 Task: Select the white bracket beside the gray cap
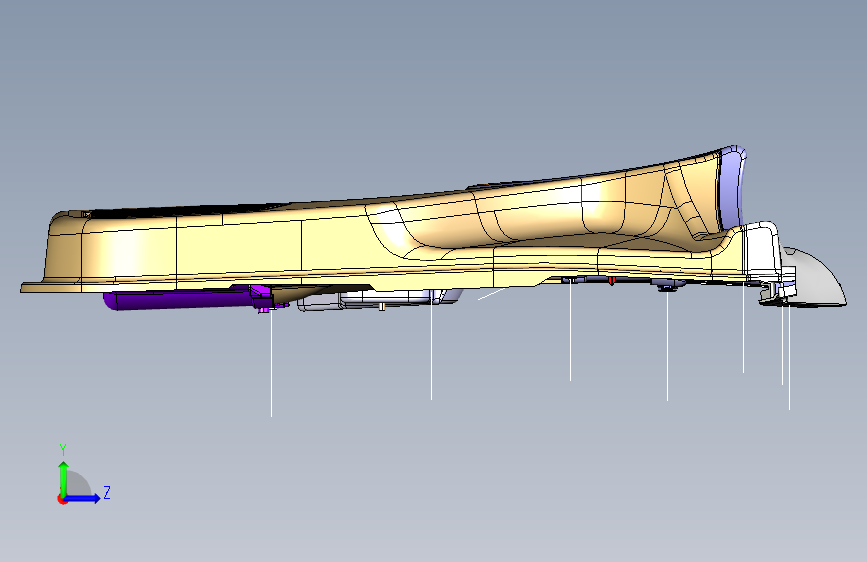[762, 249]
